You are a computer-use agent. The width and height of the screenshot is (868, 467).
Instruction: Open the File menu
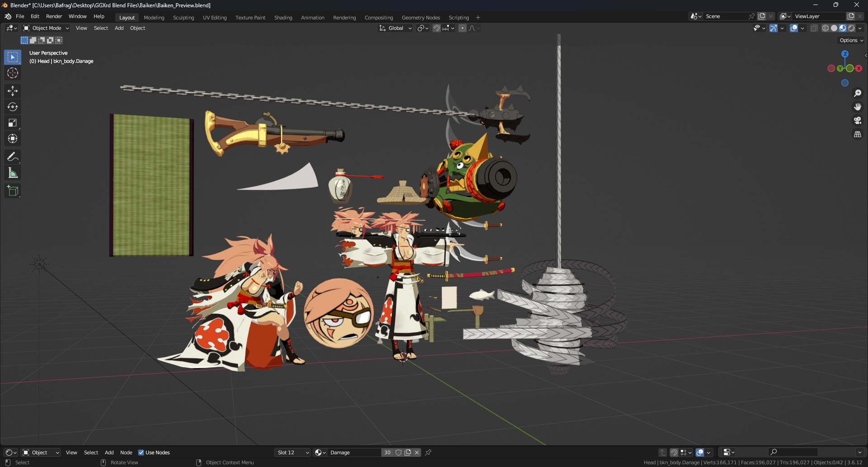click(x=20, y=16)
